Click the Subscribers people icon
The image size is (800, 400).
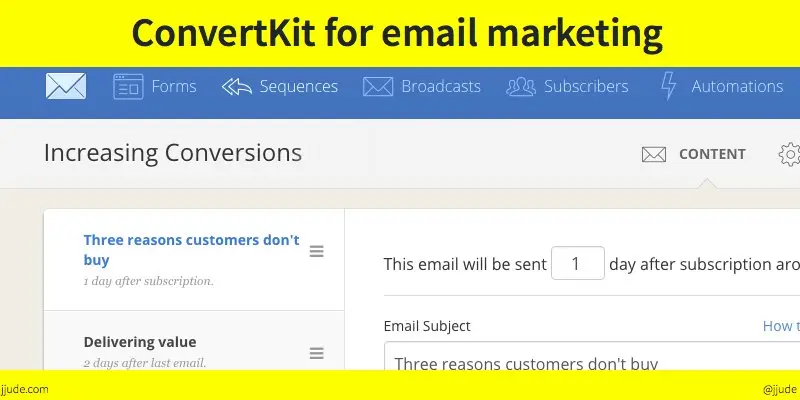[x=520, y=87]
